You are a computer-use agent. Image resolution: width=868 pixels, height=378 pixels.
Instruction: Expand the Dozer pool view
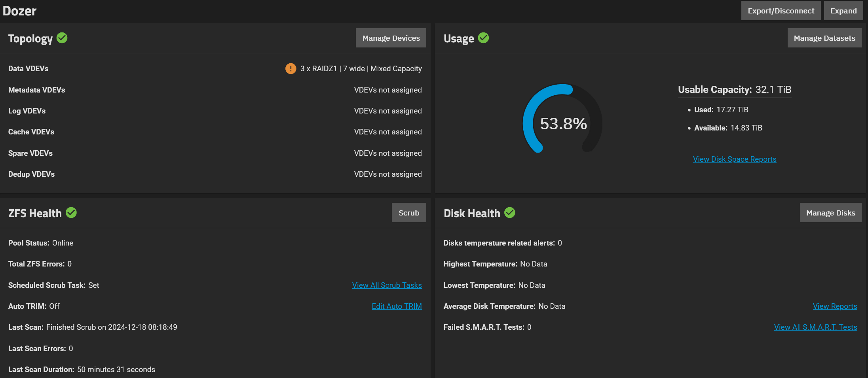click(843, 11)
